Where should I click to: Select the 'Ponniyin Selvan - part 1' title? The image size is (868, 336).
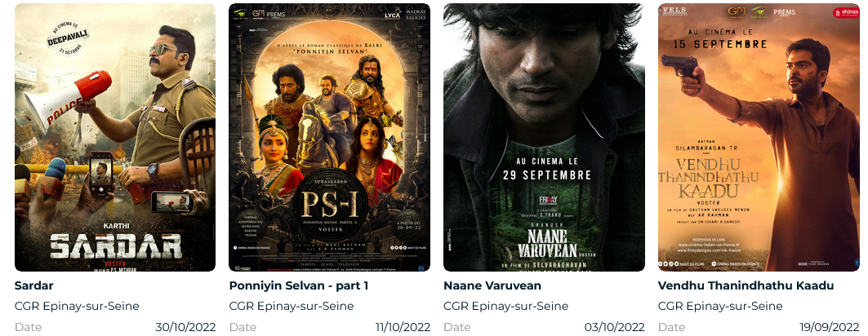(299, 285)
